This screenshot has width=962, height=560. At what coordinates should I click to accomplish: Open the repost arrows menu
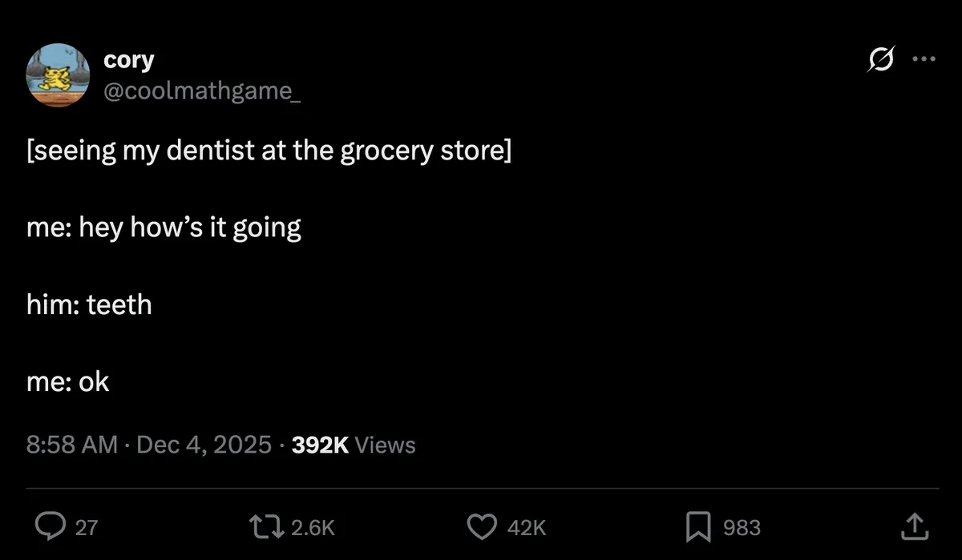(x=269, y=526)
